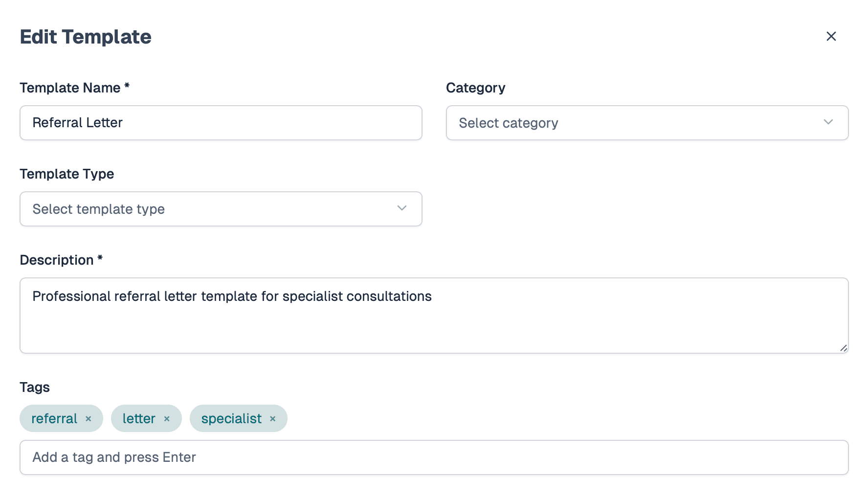Remove the referral tag
The width and height of the screenshot is (868, 501).
89,418
